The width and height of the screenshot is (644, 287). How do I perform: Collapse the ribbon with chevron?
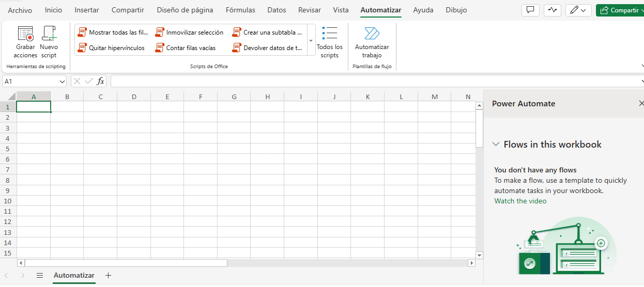coord(641,66)
